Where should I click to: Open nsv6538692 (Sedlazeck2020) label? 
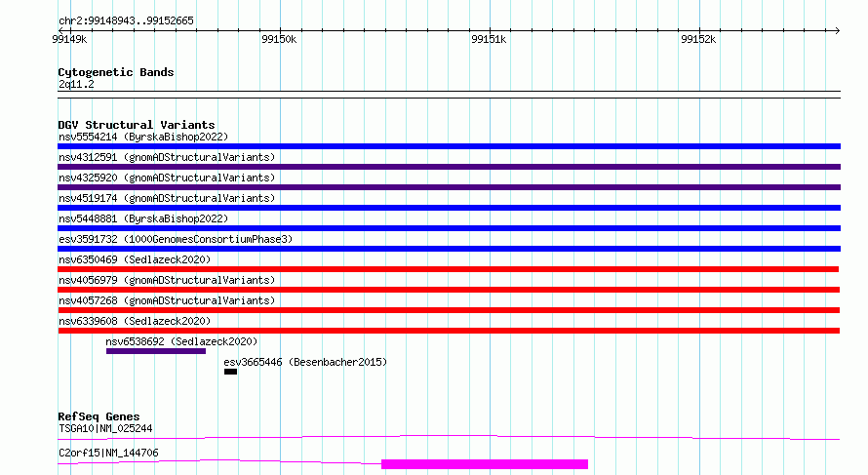(x=181, y=341)
